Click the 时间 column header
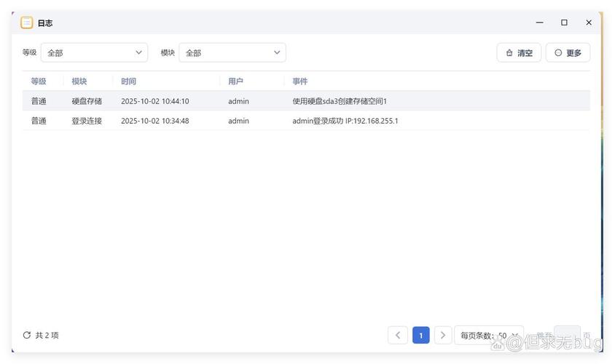Image resolution: width=615 pixels, height=364 pixels. pos(128,82)
